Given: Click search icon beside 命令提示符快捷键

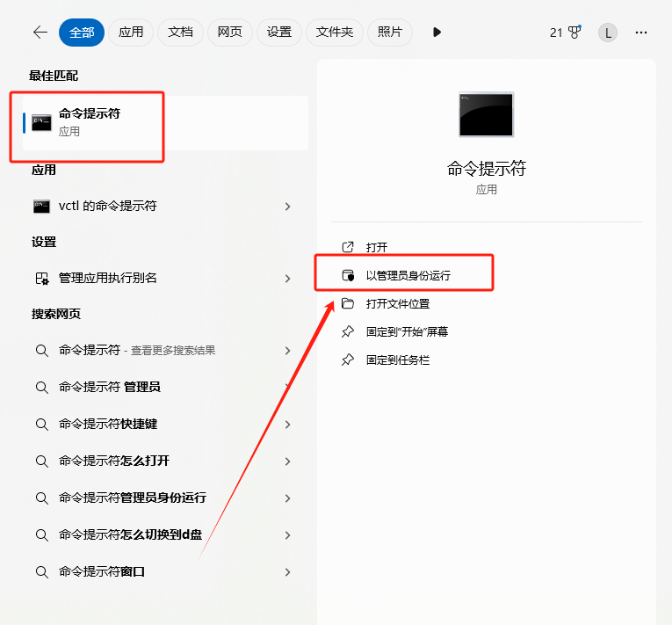Looking at the screenshot, I should point(41,425).
